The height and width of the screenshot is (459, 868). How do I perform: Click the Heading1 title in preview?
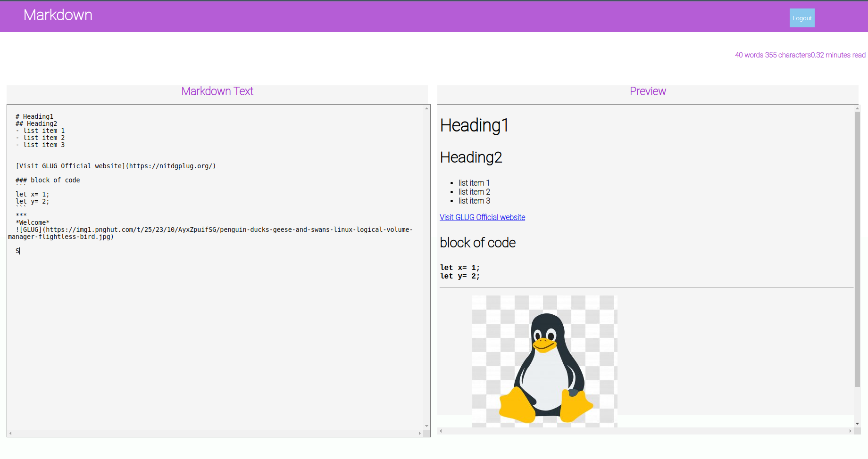coord(474,125)
